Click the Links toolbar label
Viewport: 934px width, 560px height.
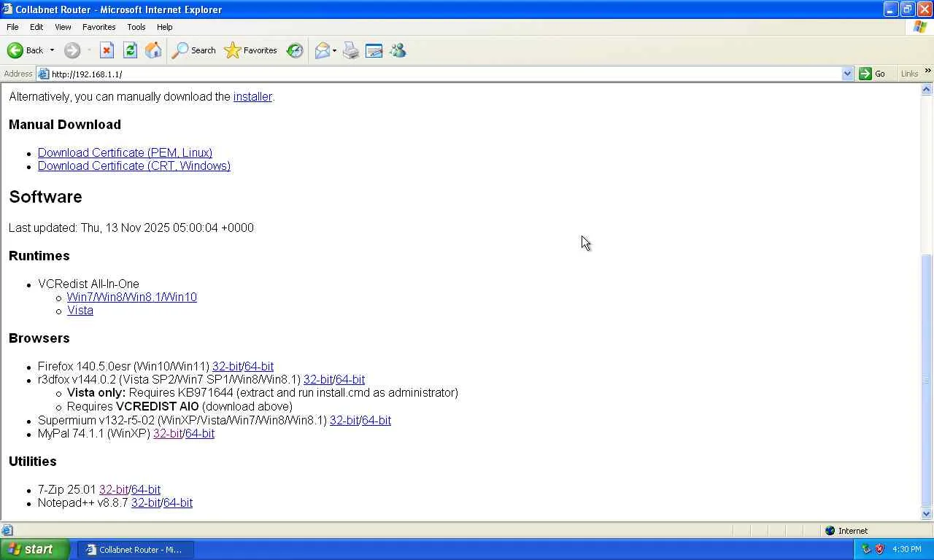pyautogui.click(x=909, y=74)
